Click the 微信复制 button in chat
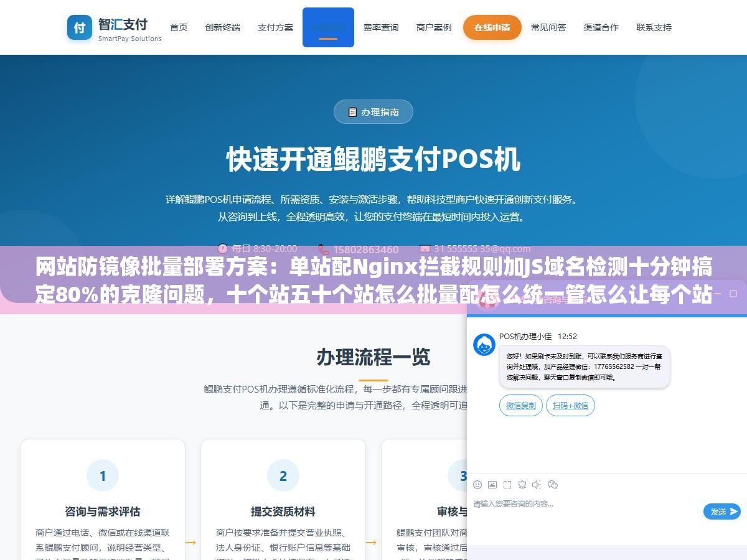Image resolution: width=747 pixels, height=560 pixels. point(520,405)
